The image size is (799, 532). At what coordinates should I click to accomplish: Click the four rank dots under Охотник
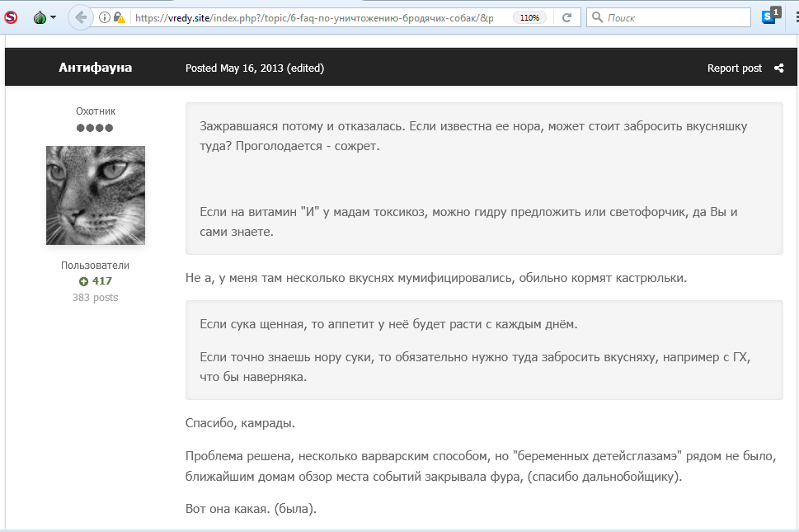coord(95,128)
